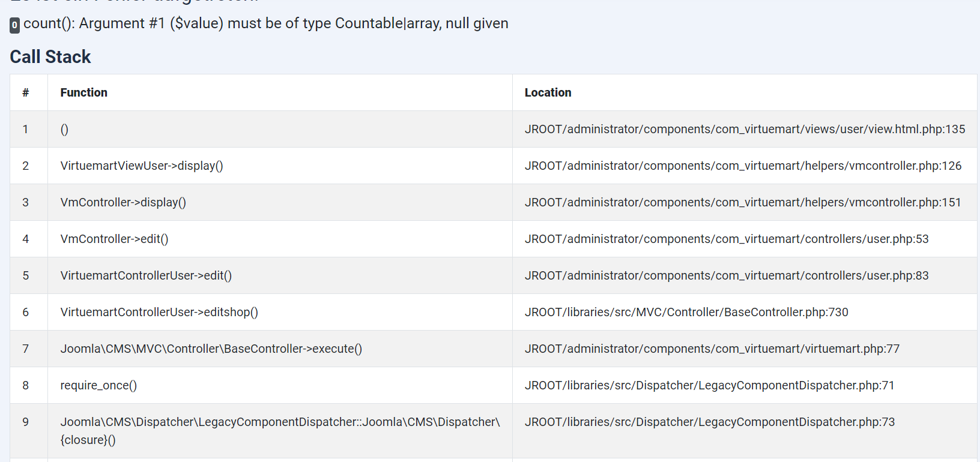Click the Call Stack heading
Screen dimensions: 980x462
pyautogui.click(x=50, y=57)
